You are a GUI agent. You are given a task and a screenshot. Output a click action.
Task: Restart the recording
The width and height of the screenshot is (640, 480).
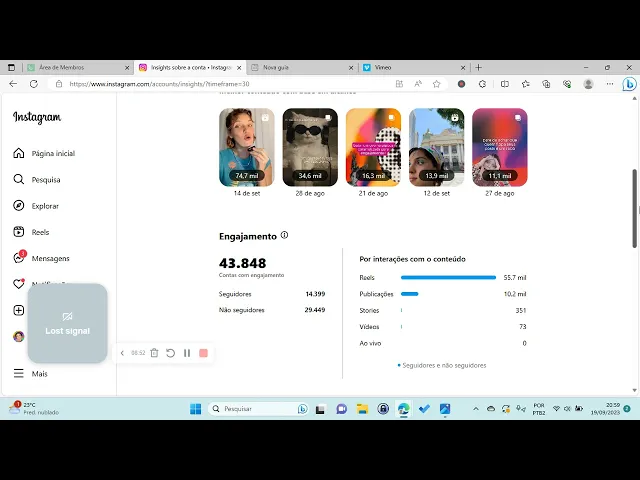pyautogui.click(x=171, y=353)
